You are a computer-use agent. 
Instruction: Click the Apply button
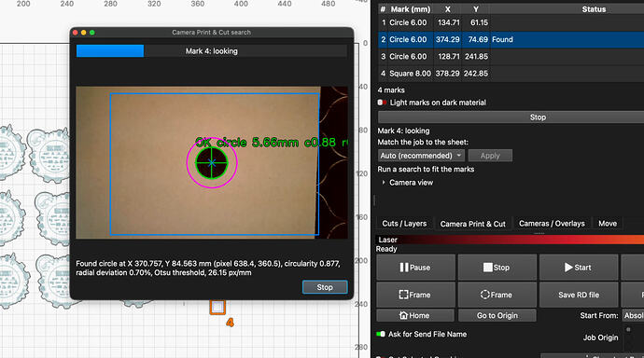click(490, 156)
